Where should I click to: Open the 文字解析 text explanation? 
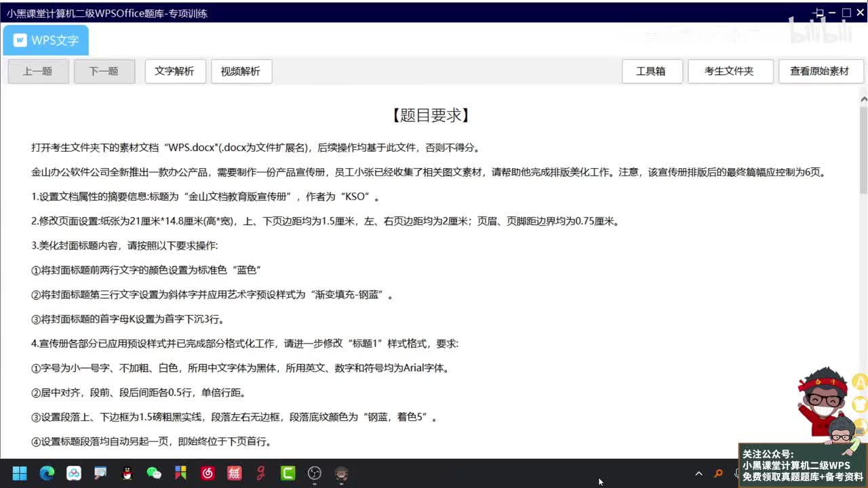(175, 71)
